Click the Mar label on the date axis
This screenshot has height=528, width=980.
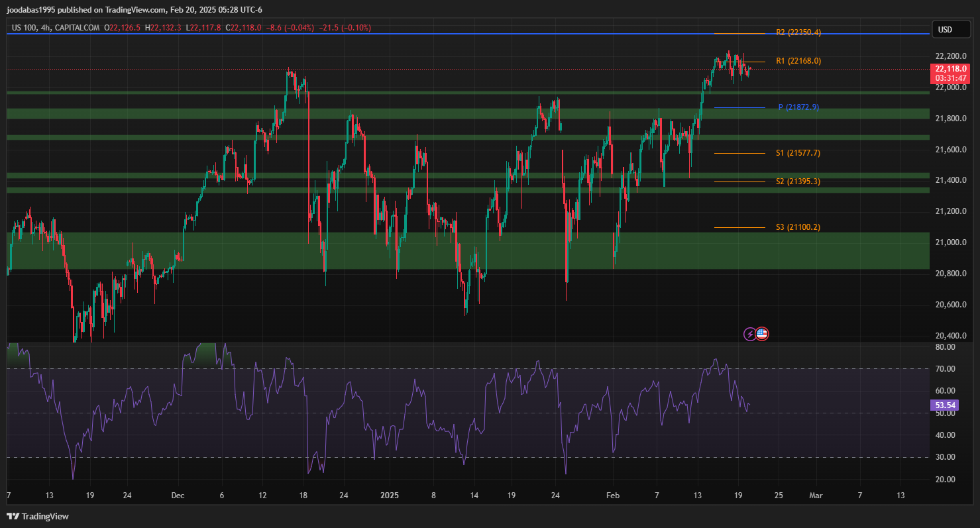(x=816, y=495)
